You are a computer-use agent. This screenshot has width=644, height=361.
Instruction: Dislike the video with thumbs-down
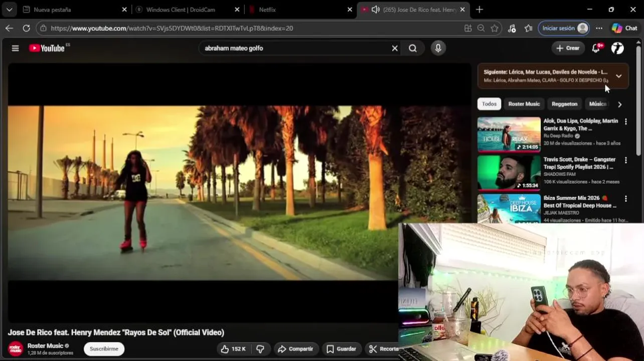260,349
